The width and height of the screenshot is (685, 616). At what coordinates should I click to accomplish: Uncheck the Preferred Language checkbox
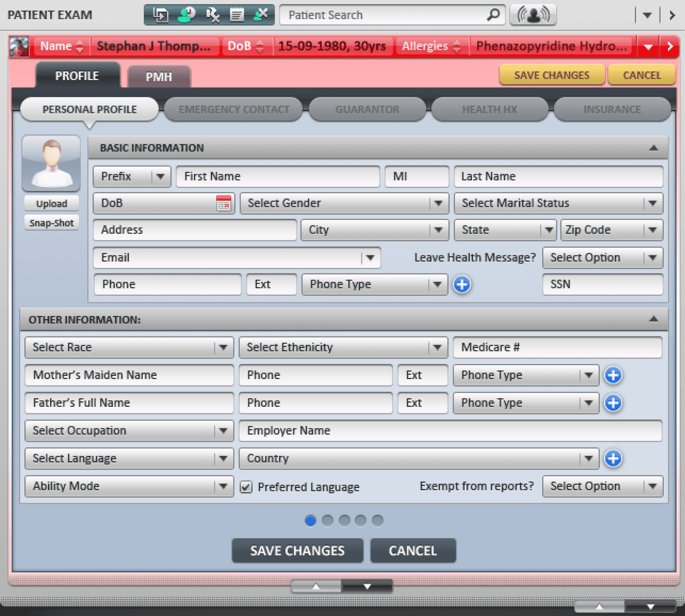click(246, 487)
